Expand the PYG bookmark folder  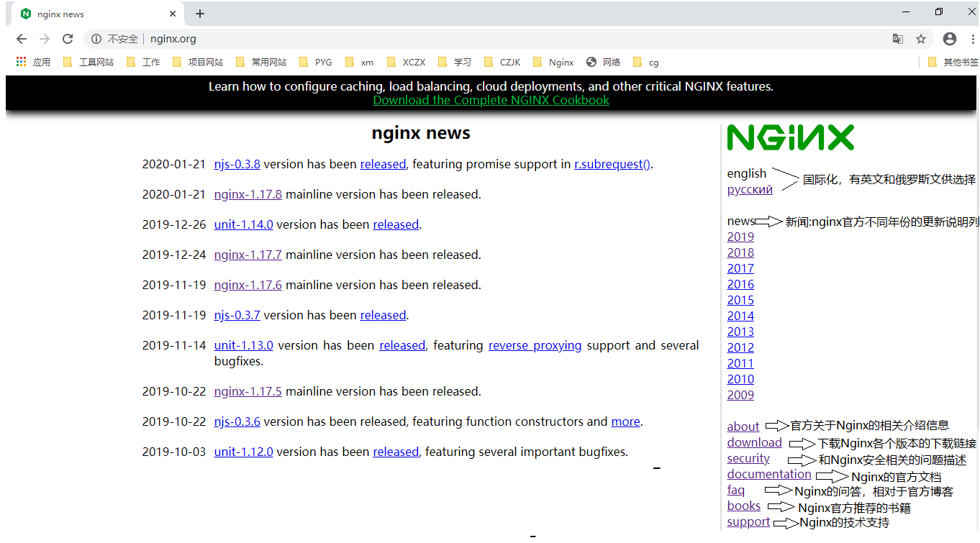tap(316, 62)
